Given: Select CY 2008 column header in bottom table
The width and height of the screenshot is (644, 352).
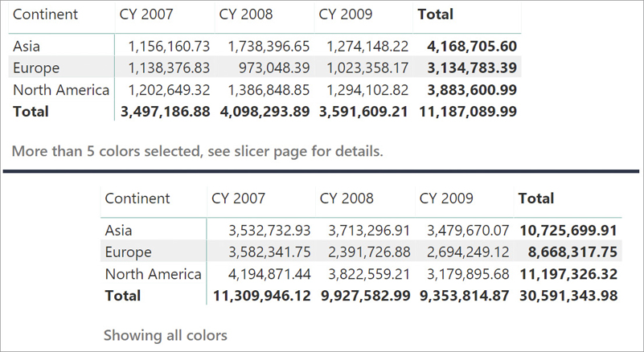Looking at the screenshot, I should tap(347, 199).
